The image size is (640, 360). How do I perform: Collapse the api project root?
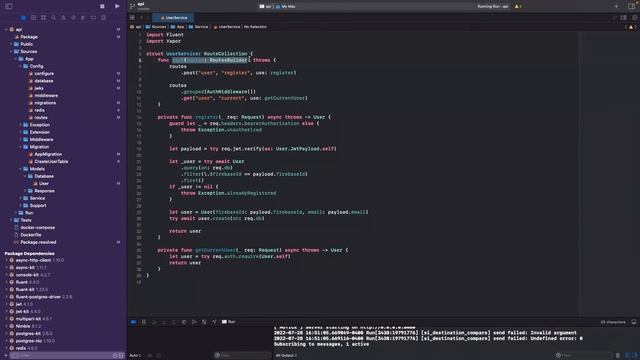click(x=6, y=29)
